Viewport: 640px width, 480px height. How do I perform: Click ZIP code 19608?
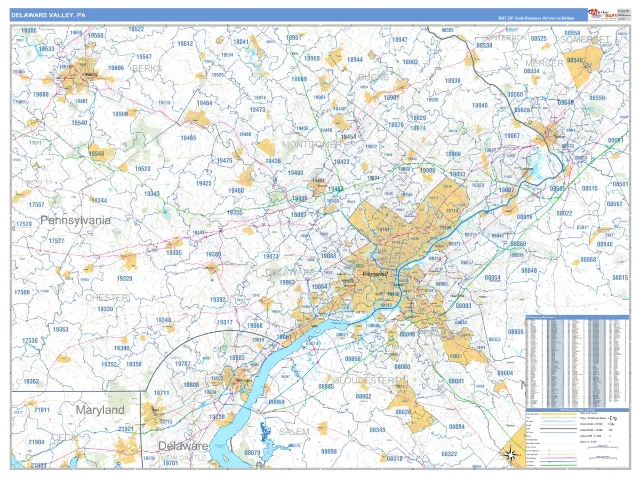click(41, 95)
